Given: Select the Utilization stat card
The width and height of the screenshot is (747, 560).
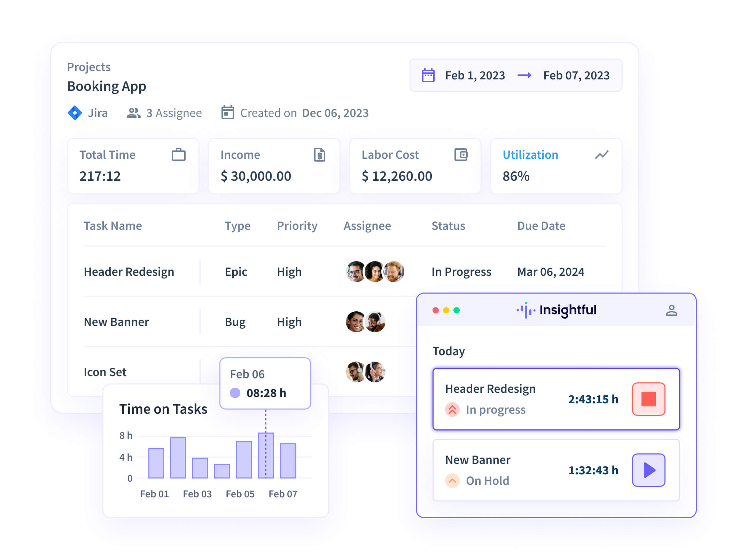Looking at the screenshot, I should pyautogui.click(x=556, y=166).
